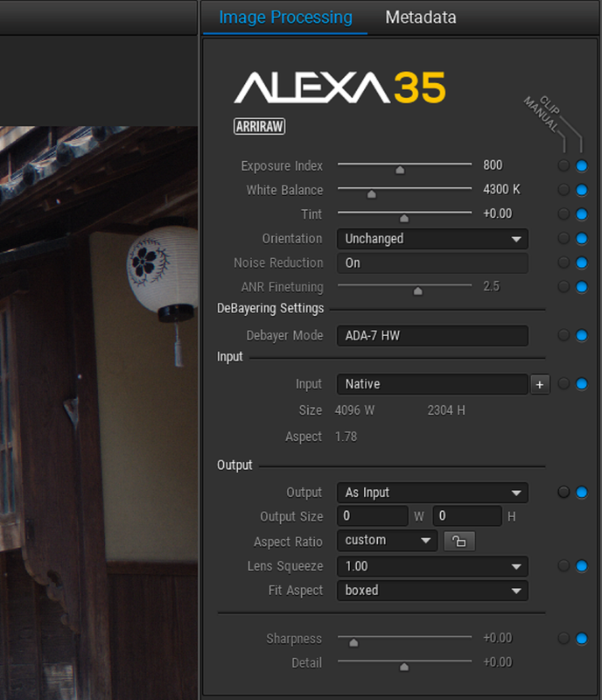Select Manual radio for Orientation
Image resolution: width=602 pixels, height=700 pixels.
point(563,238)
